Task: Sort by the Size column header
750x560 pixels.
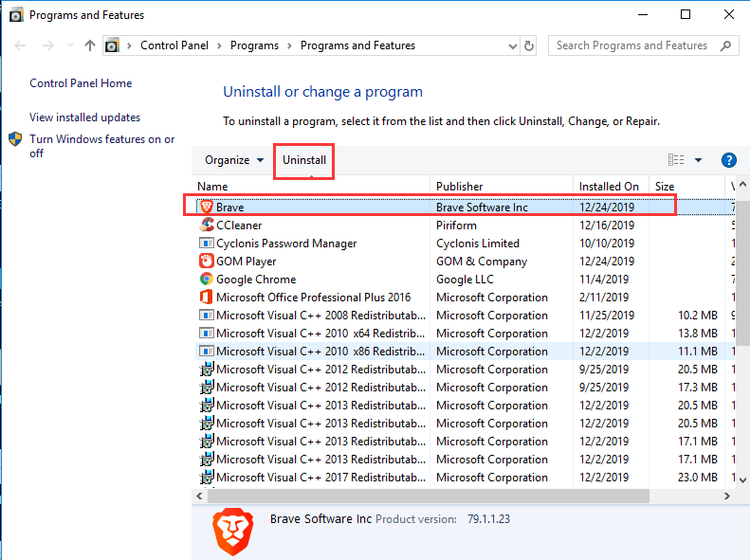Action: tap(686, 186)
